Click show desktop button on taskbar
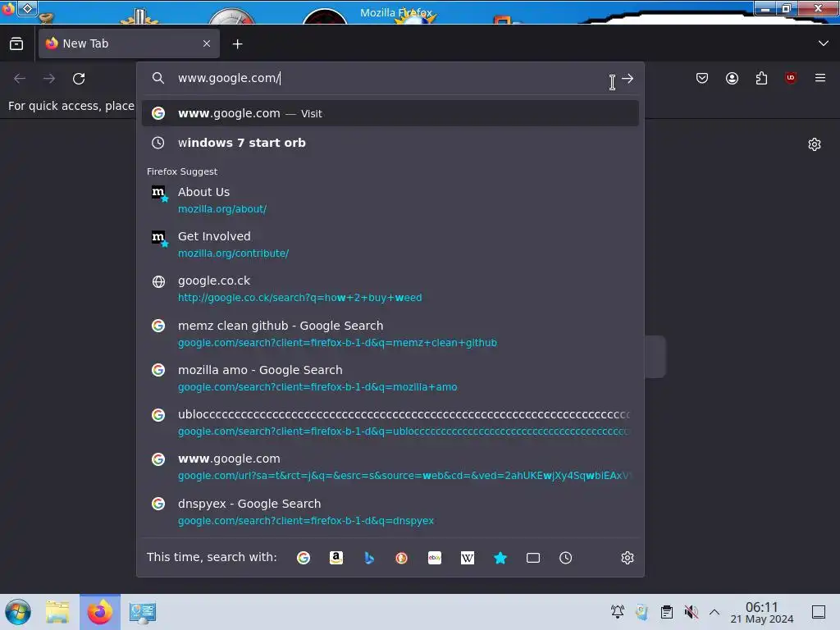Image resolution: width=840 pixels, height=630 pixels. (x=819, y=612)
